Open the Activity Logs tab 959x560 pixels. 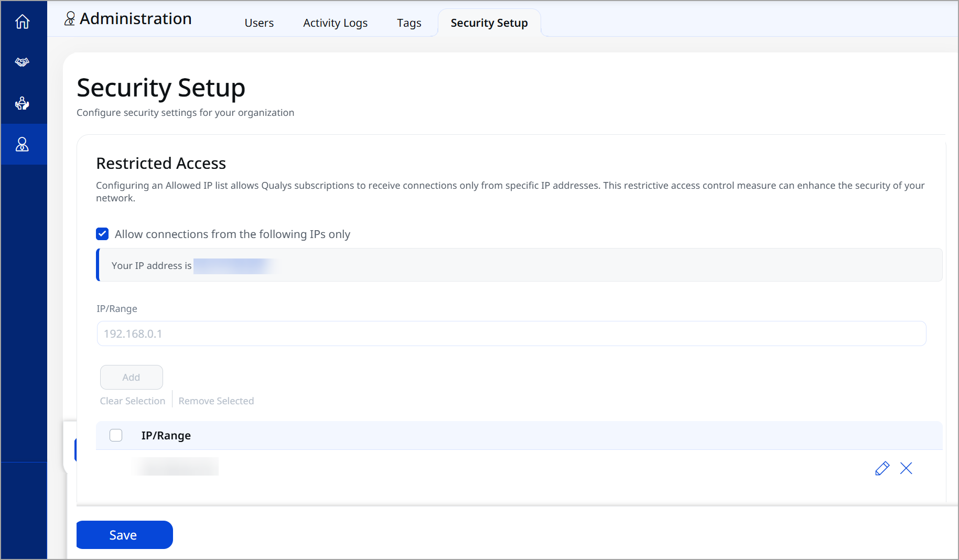335,23
